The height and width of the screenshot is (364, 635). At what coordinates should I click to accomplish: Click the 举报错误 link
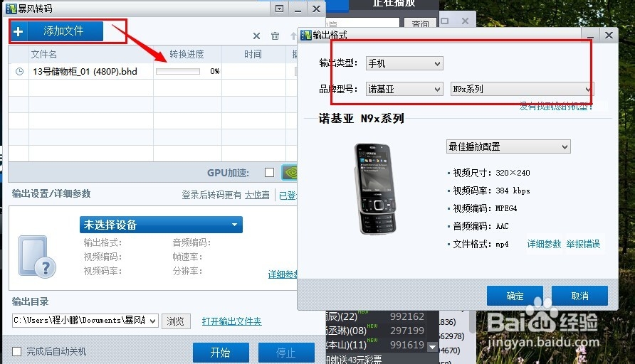point(583,244)
